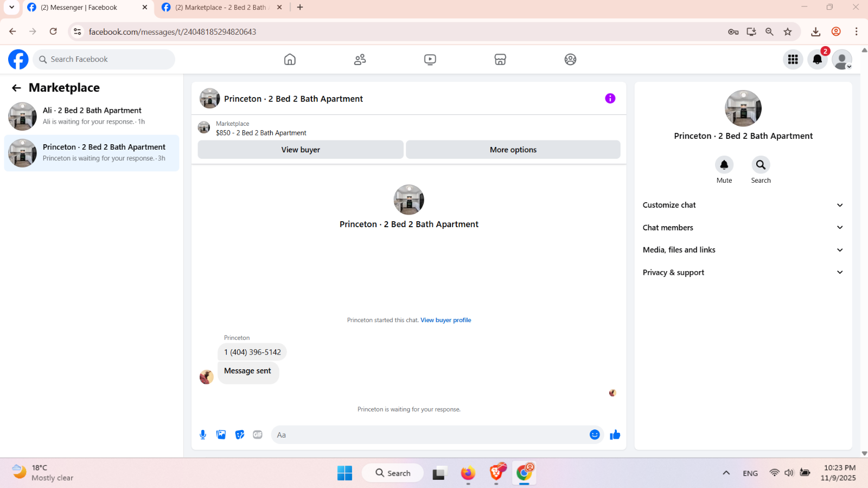Open the emoji picker
The image size is (868, 488).
pyautogui.click(x=595, y=435)
